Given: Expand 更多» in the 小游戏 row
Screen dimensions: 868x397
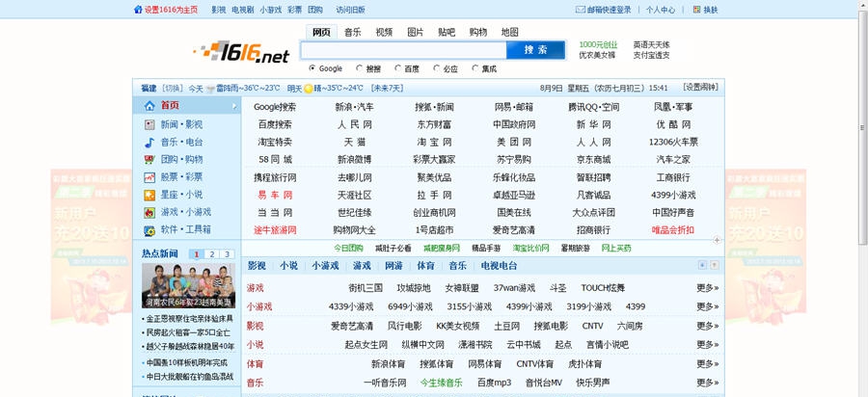Looking at the screenshot, I should [708, 306].
